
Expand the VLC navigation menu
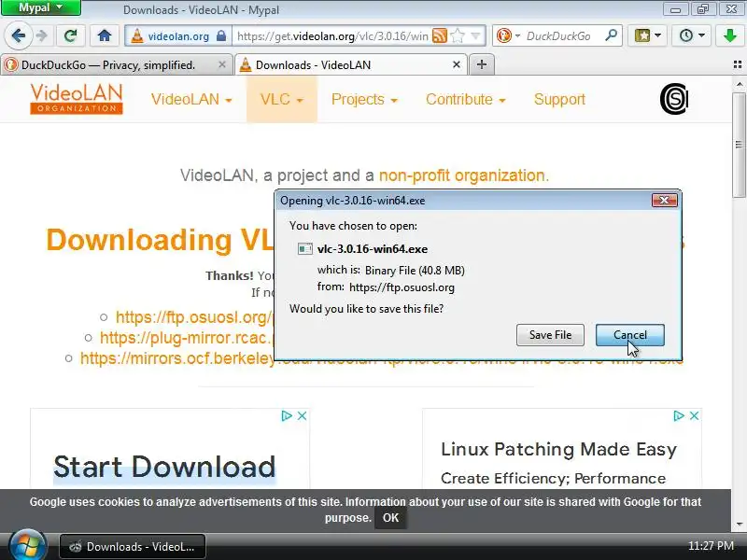coord(282,100)
